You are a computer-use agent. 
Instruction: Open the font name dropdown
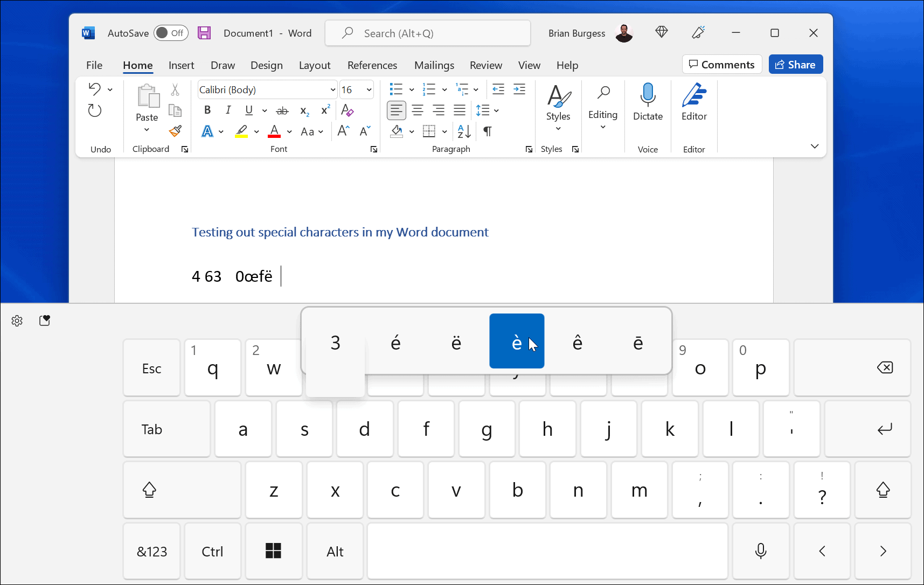[332, 89]
